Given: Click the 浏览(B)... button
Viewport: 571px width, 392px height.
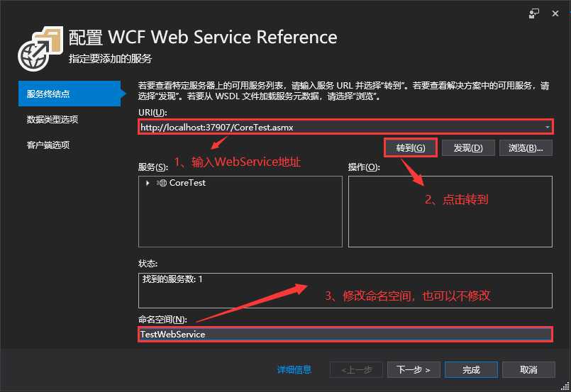Looking at the screenshot, I should (526, 147).
